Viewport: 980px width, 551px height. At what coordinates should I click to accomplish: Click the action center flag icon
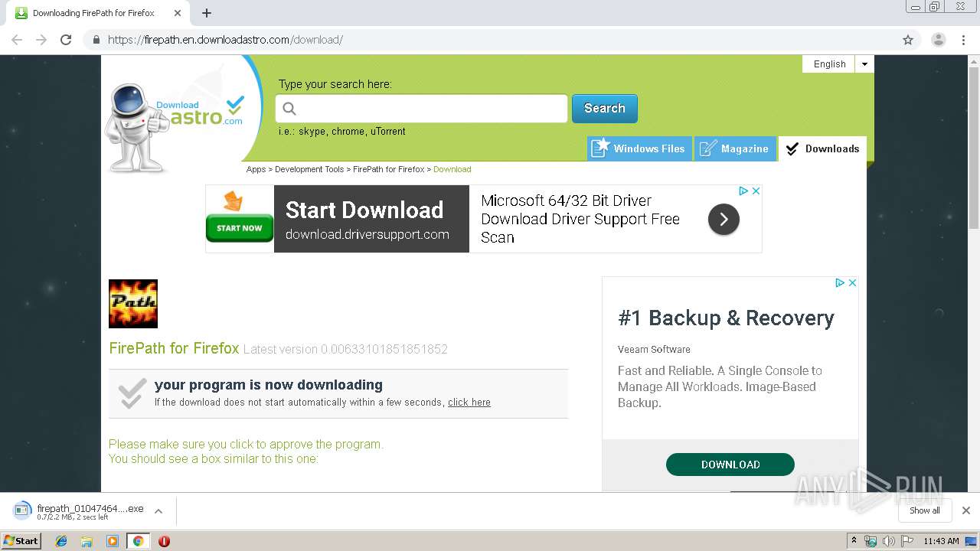pyautogui.click(x=907, y=541)
